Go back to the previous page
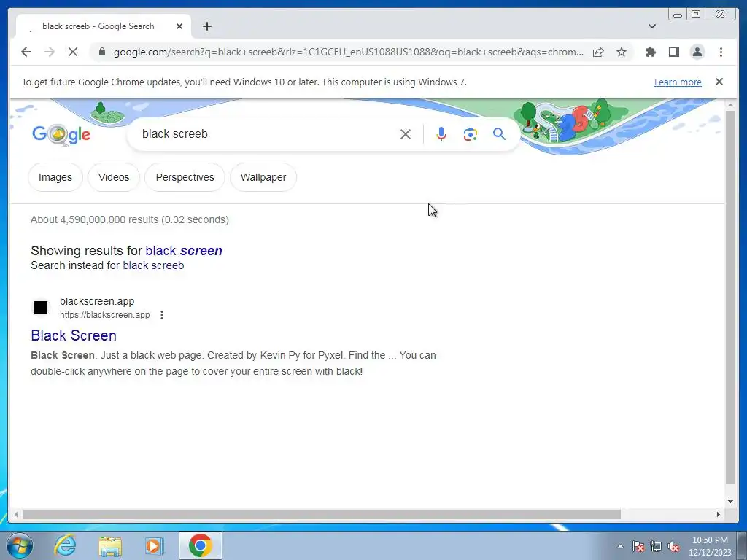The image size is (747, 560). 26,52
